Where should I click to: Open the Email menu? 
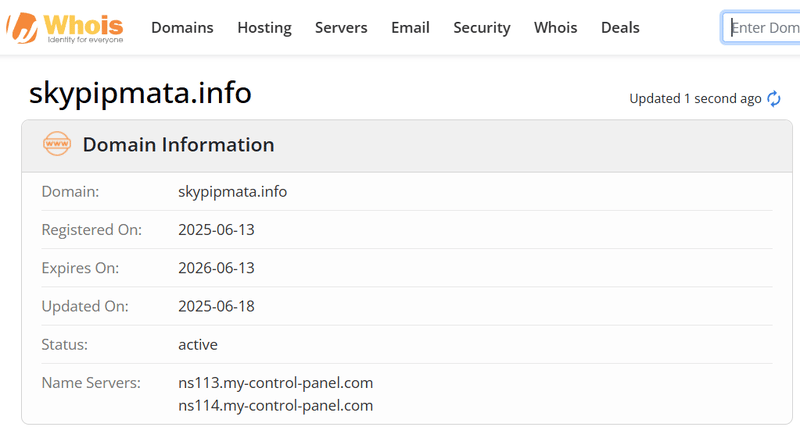(x=410, y=28)
